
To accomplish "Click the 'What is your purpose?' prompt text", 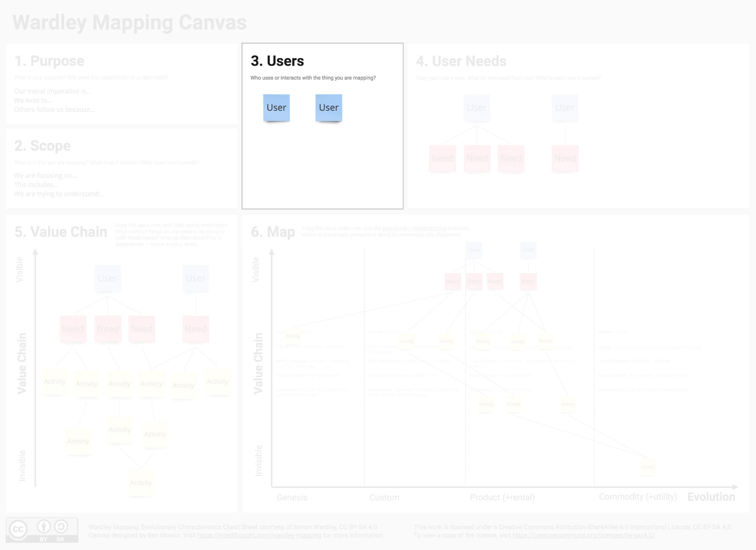I will [91, 77].
